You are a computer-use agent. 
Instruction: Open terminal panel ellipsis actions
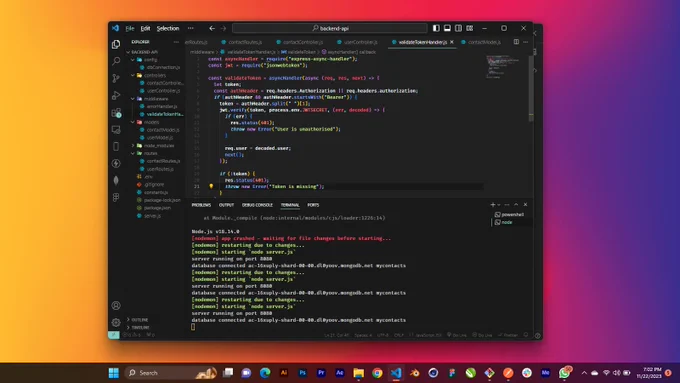click(x=507, y=205)
